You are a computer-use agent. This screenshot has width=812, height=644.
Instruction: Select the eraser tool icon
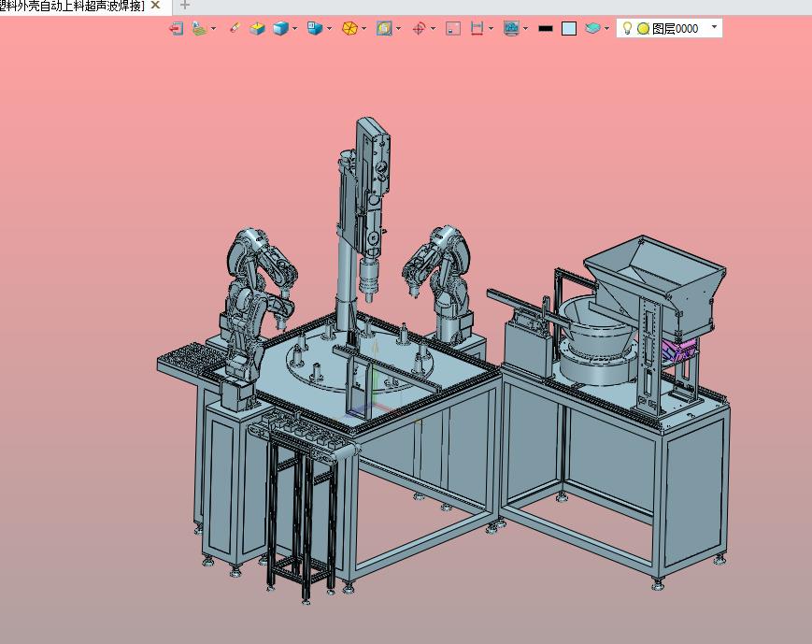click(x=235, y=28)
